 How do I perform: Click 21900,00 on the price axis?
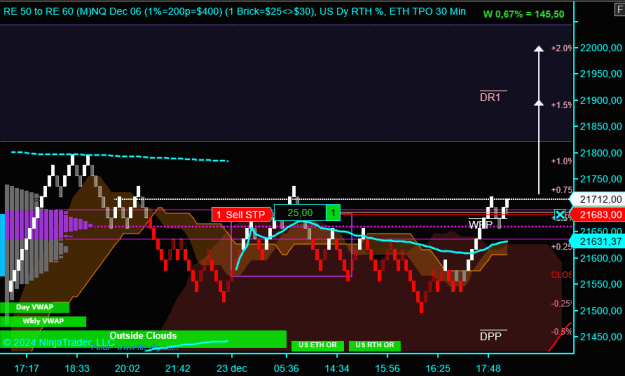601,100
